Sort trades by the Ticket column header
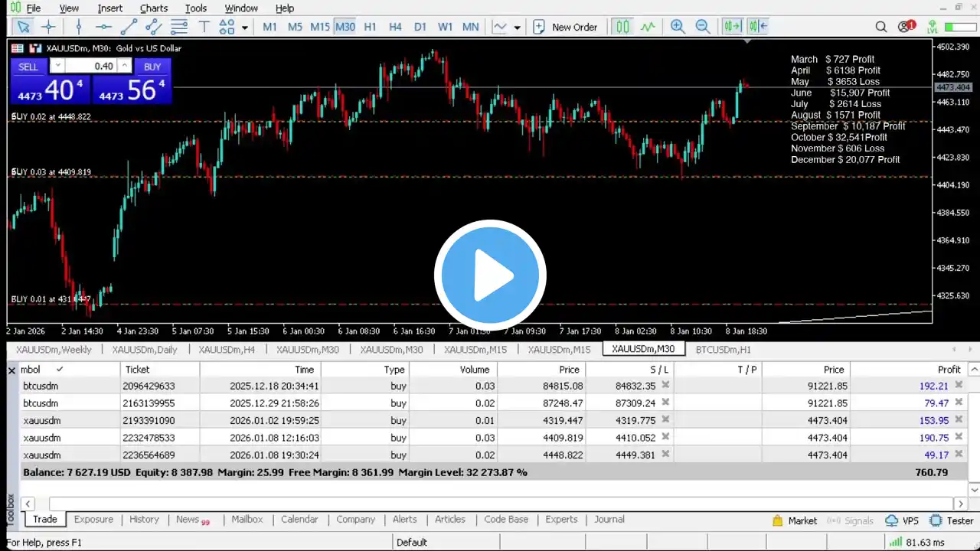 pyautogui.click(x=159, y=370)
